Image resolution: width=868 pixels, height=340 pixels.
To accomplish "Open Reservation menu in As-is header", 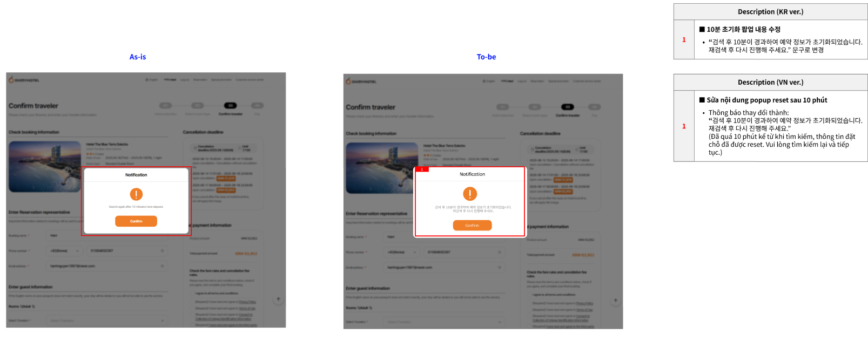I will pos(200,80).
